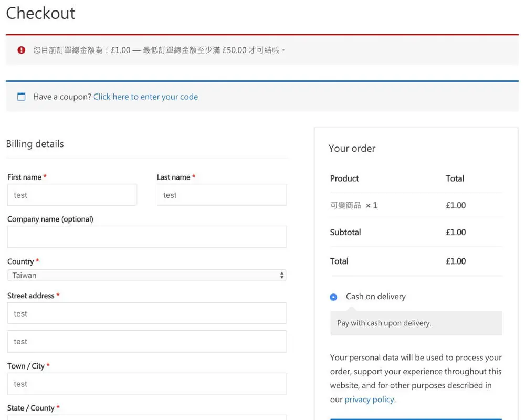525x420 pixels.
Task: Click the product row £1.00 price
Action: point(456,205)
